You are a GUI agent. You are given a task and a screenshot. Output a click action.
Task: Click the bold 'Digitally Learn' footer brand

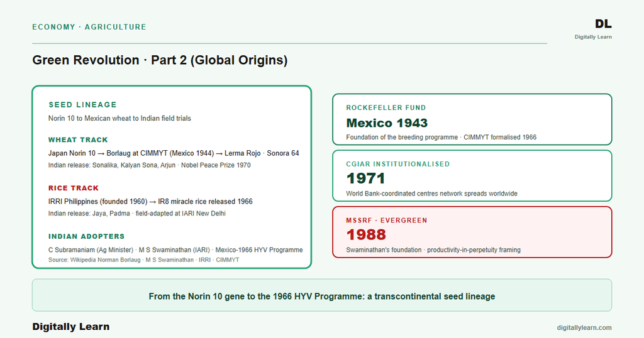(x=71, y=327)
